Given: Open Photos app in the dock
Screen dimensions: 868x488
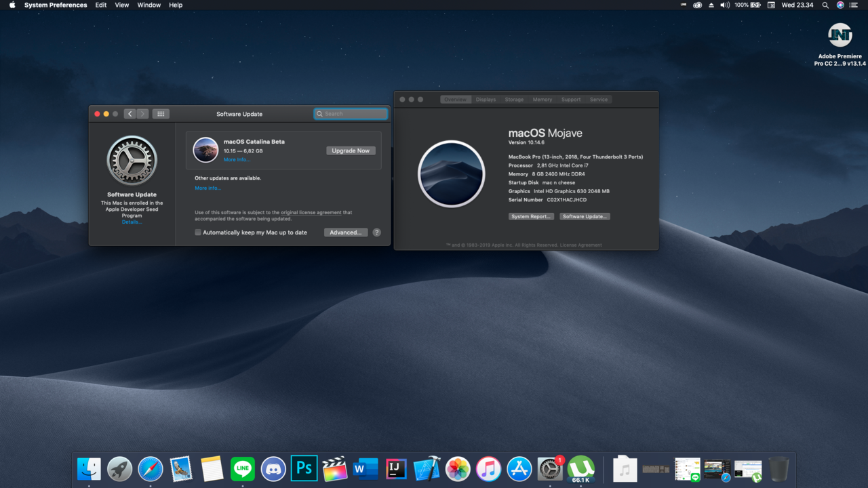Looking at the screenshot, I should pos(458,468).
